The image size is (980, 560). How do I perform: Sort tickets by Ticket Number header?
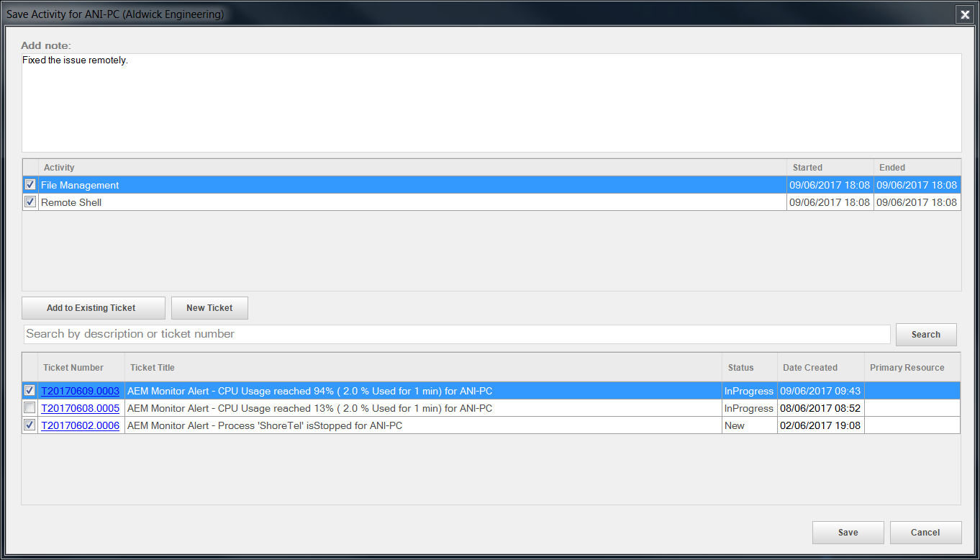tap(81, 368)
